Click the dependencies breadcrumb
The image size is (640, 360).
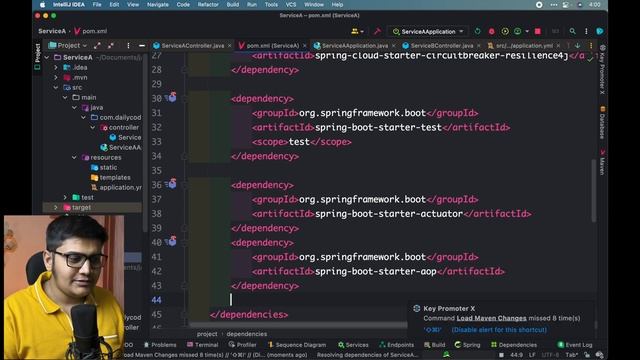[247, 334]
